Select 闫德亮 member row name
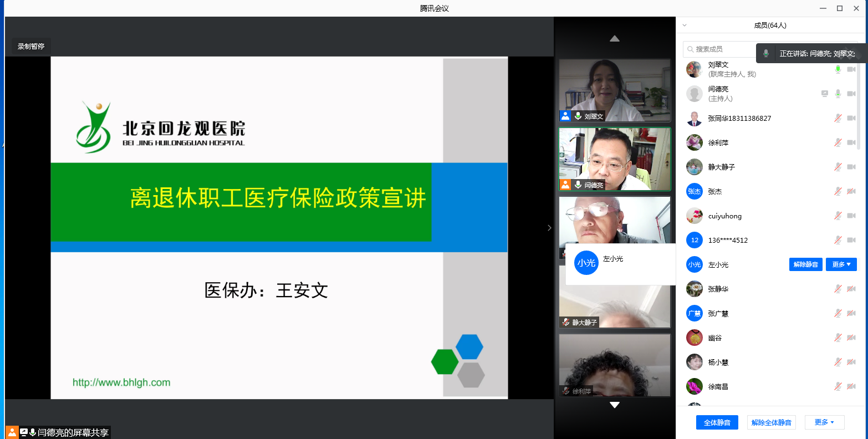868x439 pixels. [718, 89]
